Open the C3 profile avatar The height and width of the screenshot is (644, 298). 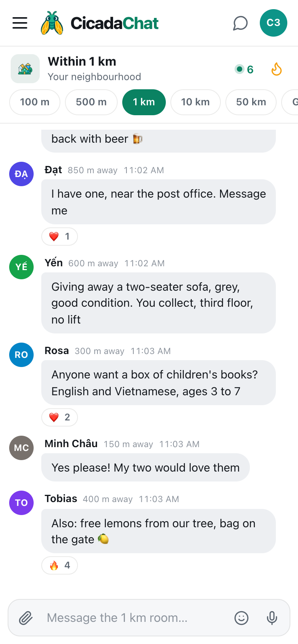[x=274, y=23]
